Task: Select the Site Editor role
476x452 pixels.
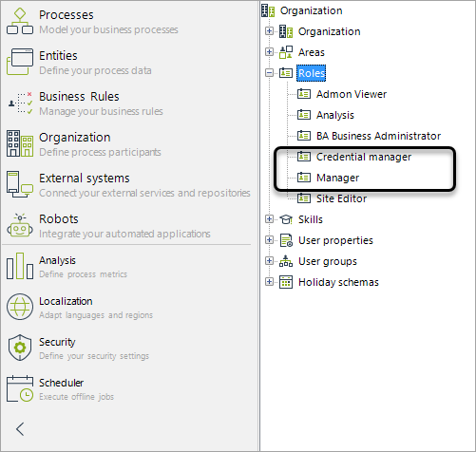Action: (x=341, y=198)
